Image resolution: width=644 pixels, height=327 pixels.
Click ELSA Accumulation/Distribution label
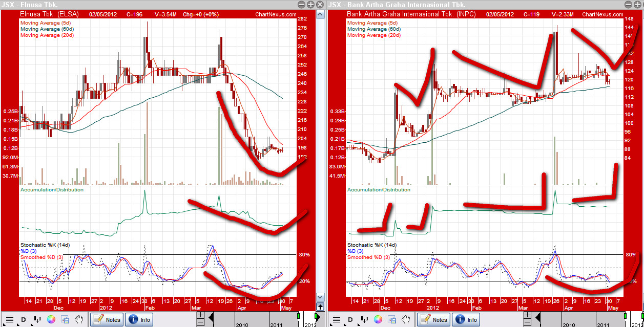coord(52,190)
